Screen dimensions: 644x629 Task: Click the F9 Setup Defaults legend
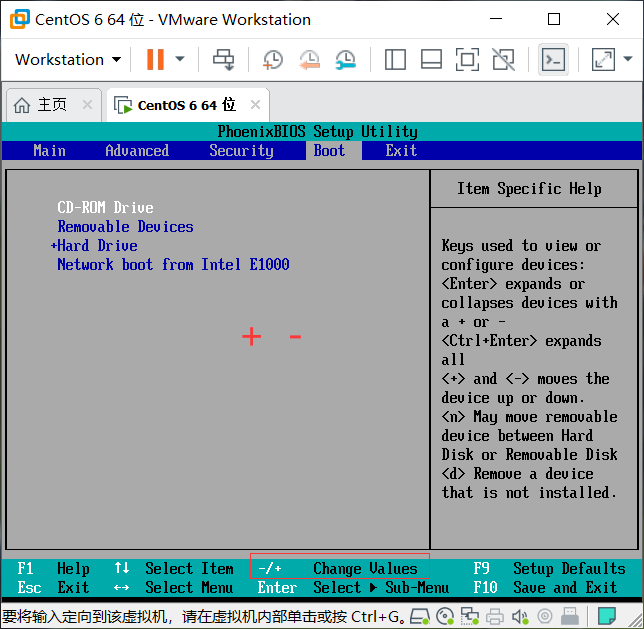[549, 569]
